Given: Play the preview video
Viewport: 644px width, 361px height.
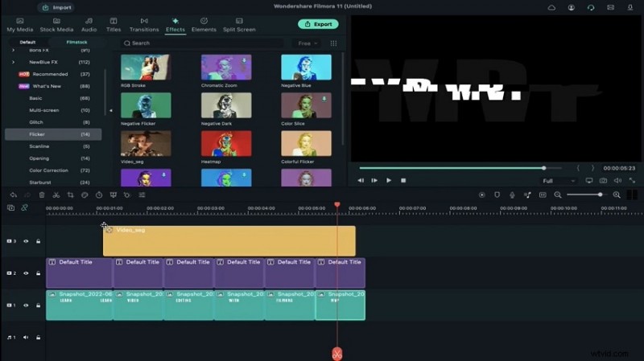Looking at the screenshot, I should click(389, 180).
